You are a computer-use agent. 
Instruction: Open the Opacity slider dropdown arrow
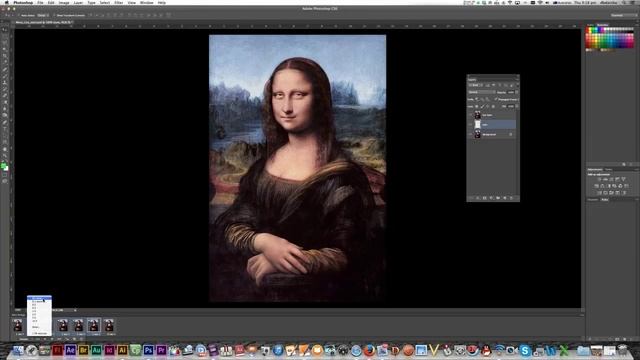517,92
